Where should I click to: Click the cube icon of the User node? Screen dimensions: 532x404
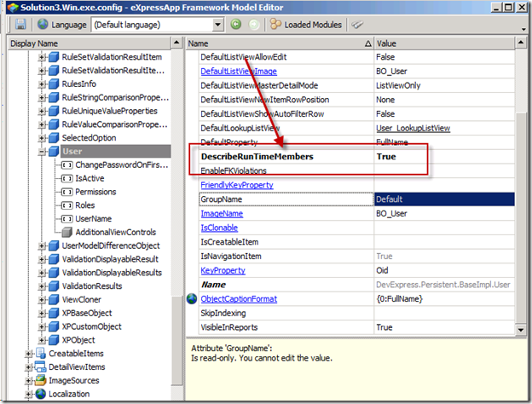pos(54,152)
